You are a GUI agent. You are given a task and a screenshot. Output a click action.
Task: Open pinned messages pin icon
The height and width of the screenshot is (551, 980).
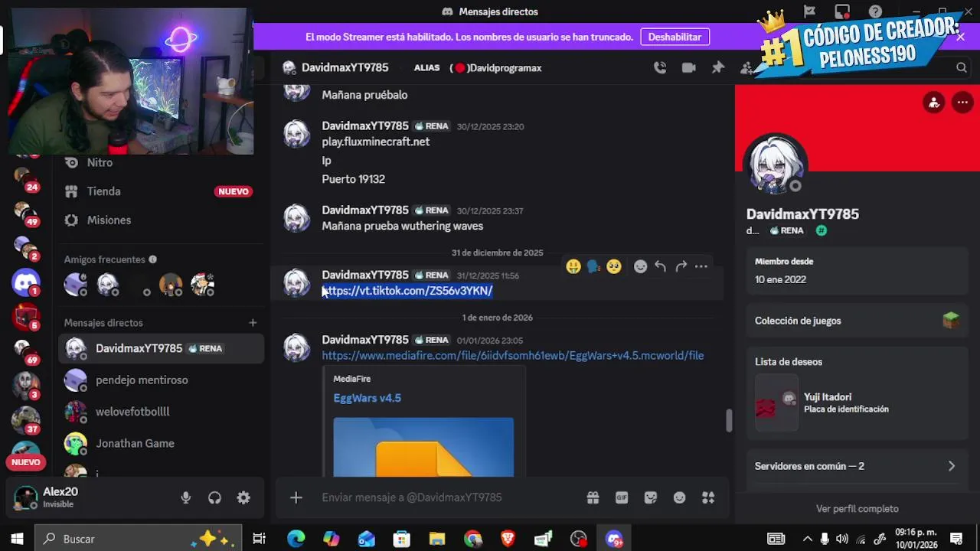[718, 67]
